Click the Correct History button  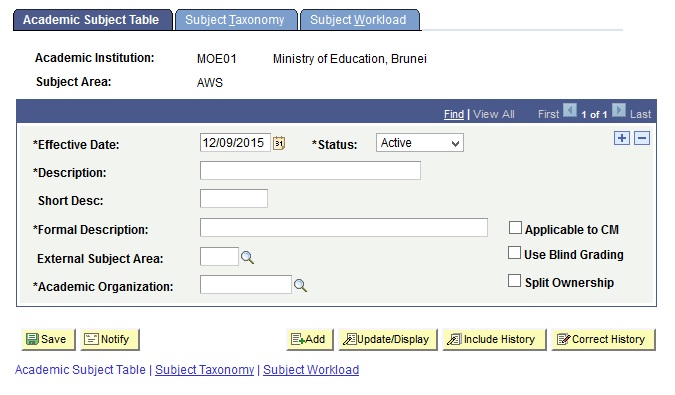click(603, 339)
